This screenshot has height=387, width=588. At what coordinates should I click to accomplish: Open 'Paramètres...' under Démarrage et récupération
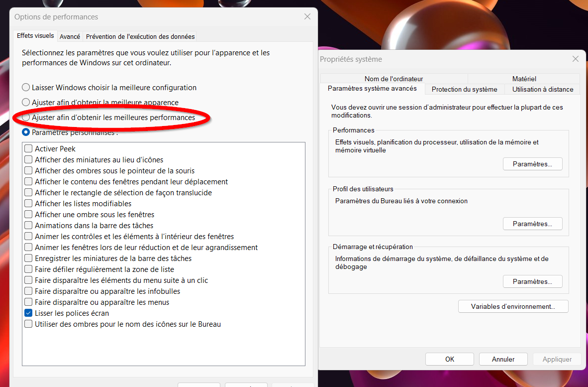(532, 281)
